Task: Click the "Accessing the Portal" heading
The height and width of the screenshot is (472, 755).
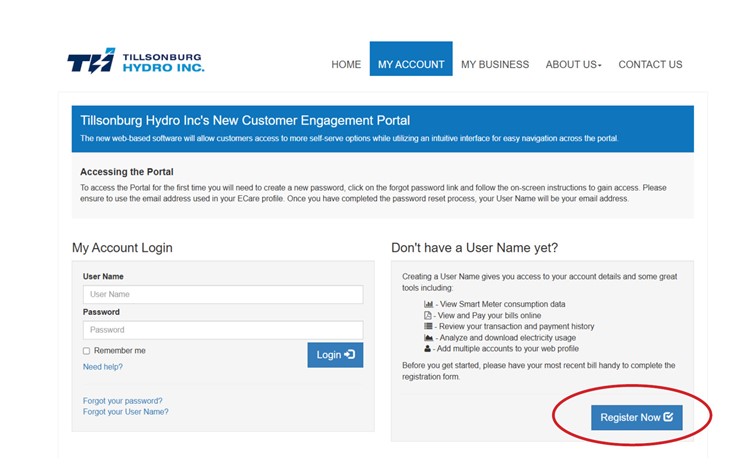Action: coord(127,172)
